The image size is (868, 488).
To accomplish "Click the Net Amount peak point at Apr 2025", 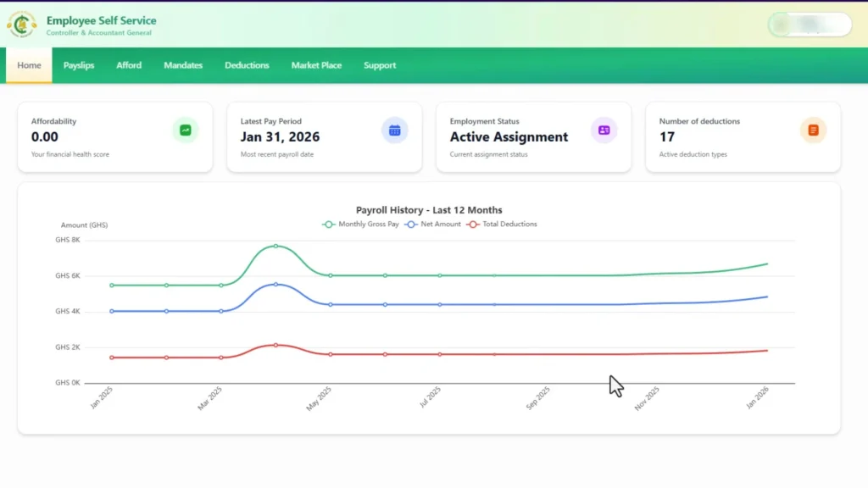I will (275, 285).
